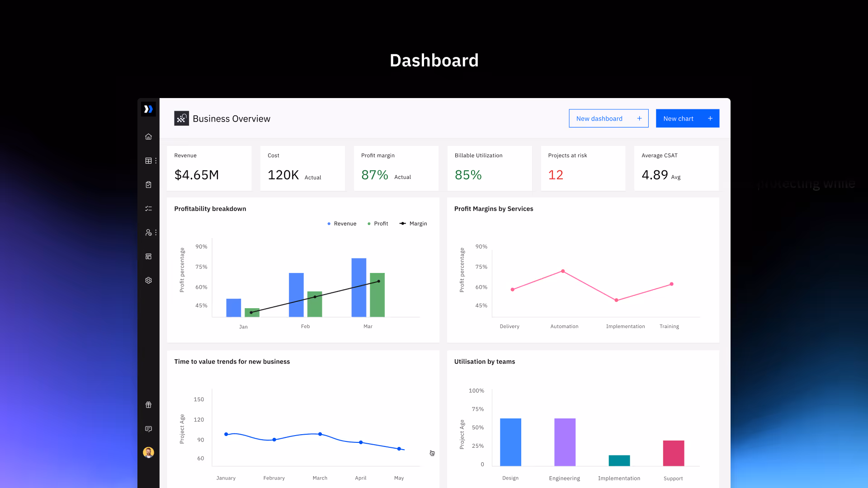The height and width of the screenshot is (488, 868).
Task: Toggle the Revenue series in the legend
Action: click(x=342, y=224)
